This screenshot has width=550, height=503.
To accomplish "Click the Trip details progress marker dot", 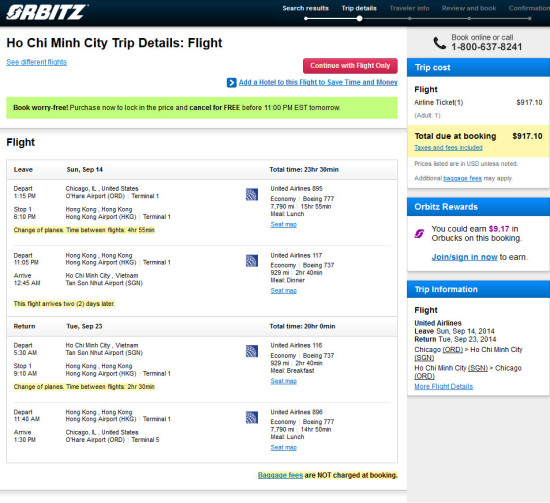I will (359, 19).
